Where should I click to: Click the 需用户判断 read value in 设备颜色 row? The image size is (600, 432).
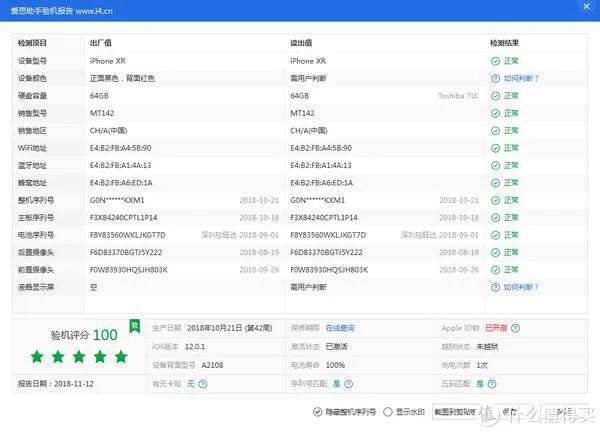pyautogui.click(x=308, y=78)
